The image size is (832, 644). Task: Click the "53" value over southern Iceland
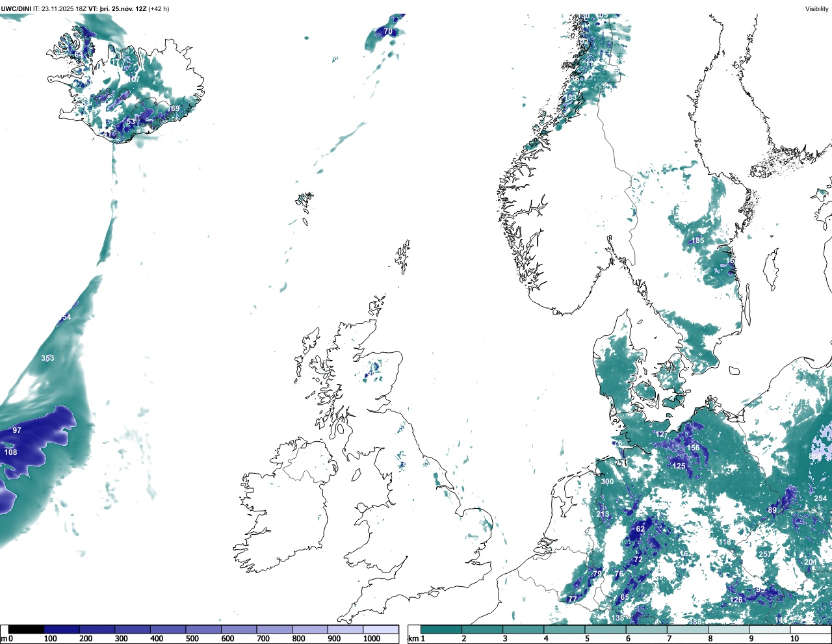point(131,122)
